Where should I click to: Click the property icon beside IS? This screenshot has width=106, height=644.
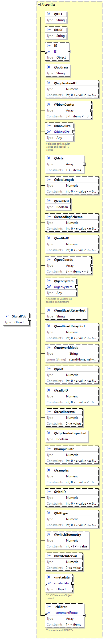coord(49,45)
